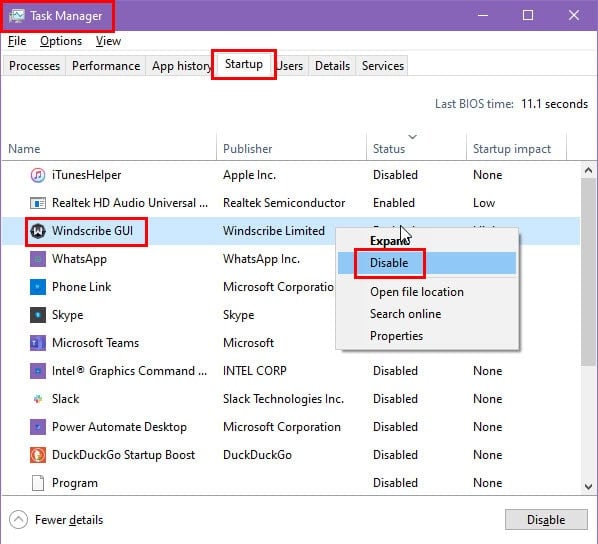Switch to the App history tab
Viewport: 598px width, 544px height.
[x=181, y=66]
